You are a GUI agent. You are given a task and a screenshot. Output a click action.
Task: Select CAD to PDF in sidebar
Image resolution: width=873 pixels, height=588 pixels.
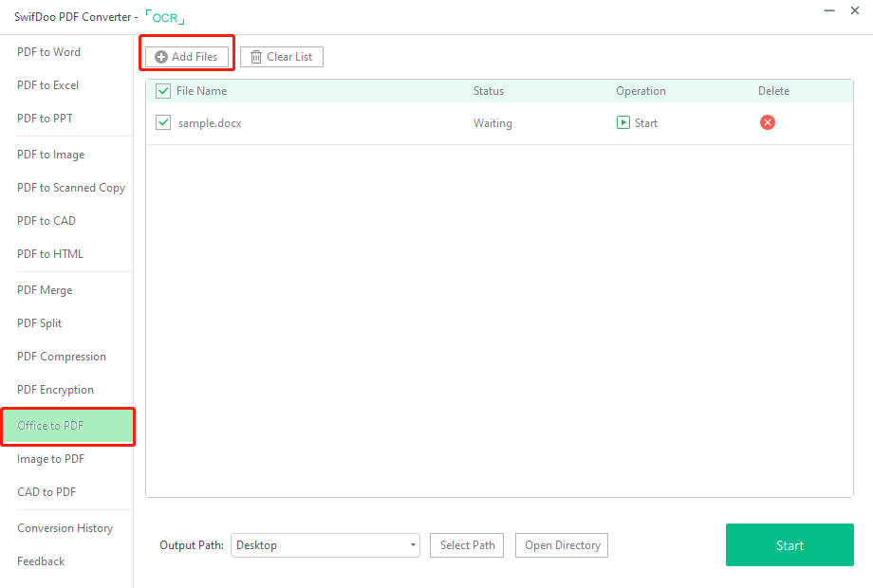(46, 492)
